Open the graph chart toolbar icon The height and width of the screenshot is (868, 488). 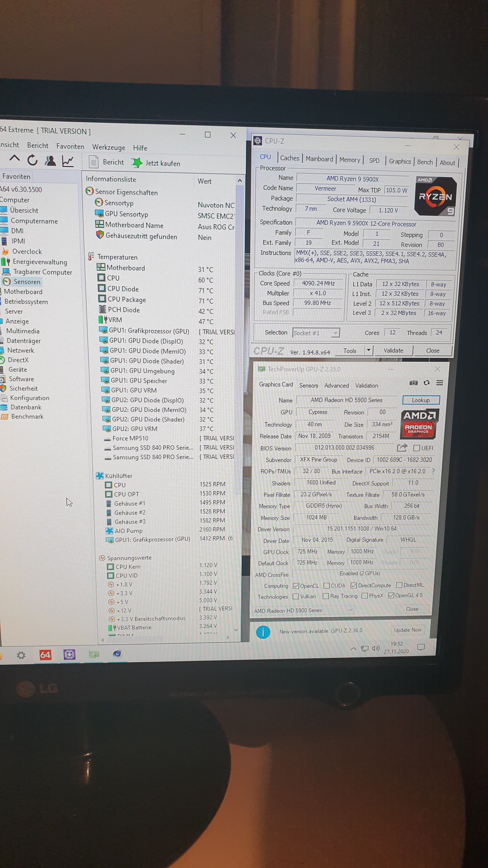pos(68,161)
